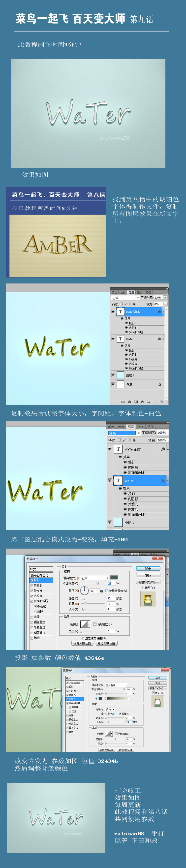
Task: Click delete layer trash icon at panel bottom
Action: point(161,402)
